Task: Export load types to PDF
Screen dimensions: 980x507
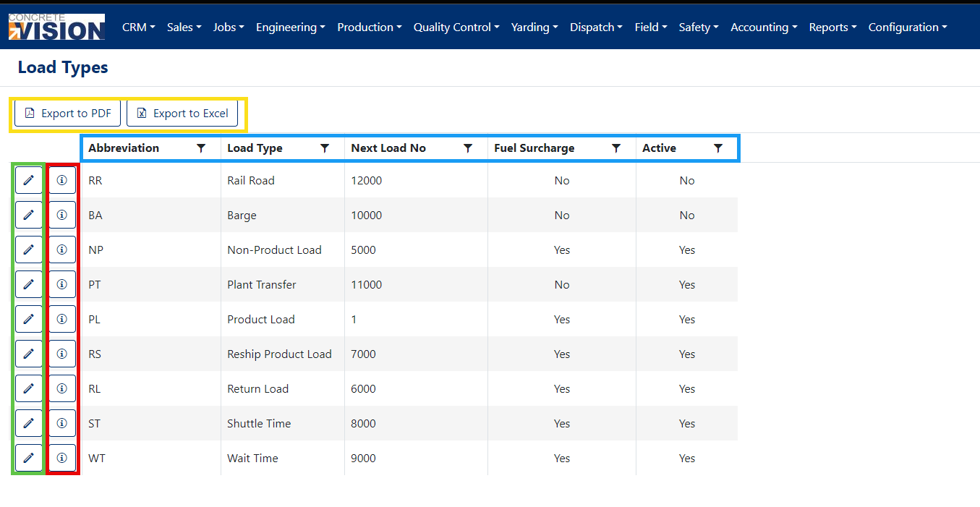Action: click(67, 114)
